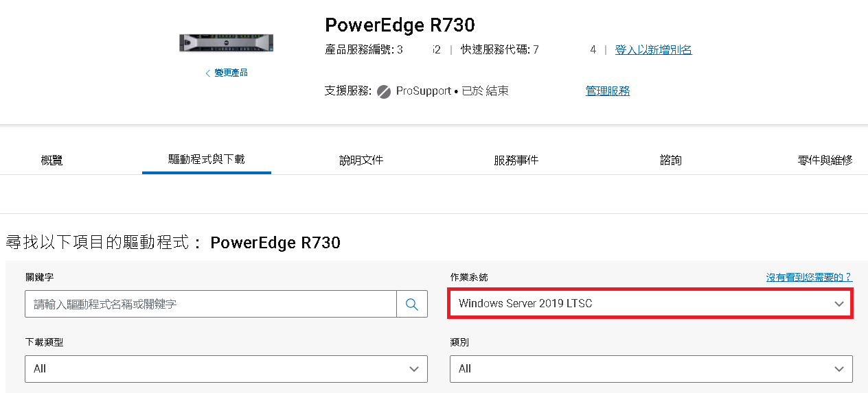Switch to the 概覽 tab
The image size is (868, 393).
point(52,160)
